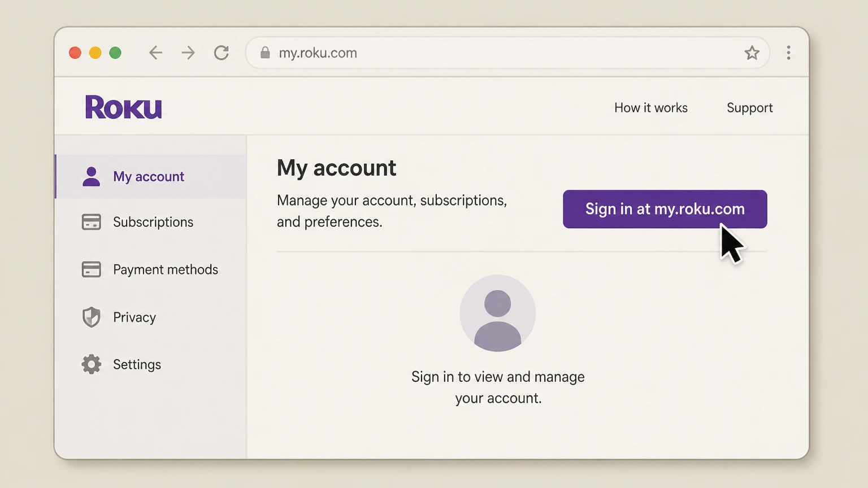
Task: Click 'Sign in to view and manage your account.'
Action: [x=498, y=387]
